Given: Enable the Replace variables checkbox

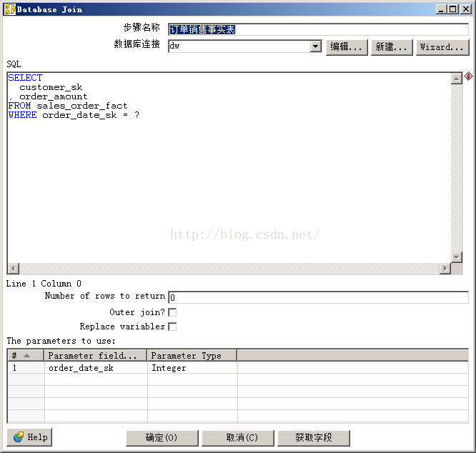Looking at the screenshot, I should pos(172,327).
